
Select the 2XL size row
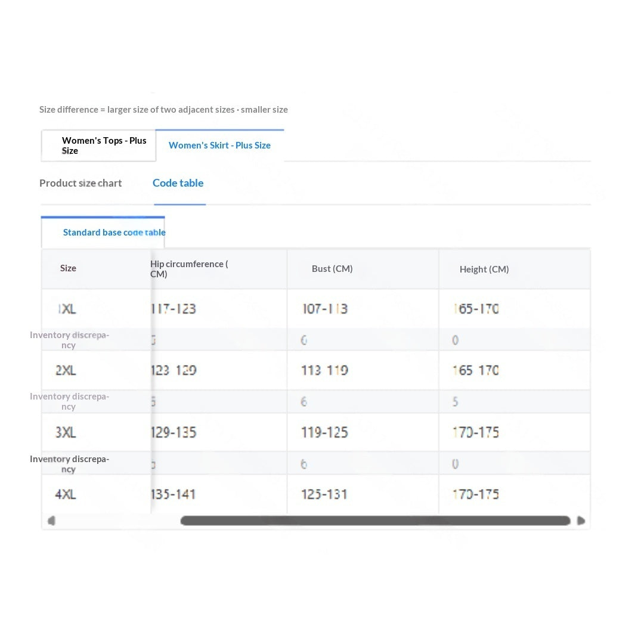tap(316, 370)
